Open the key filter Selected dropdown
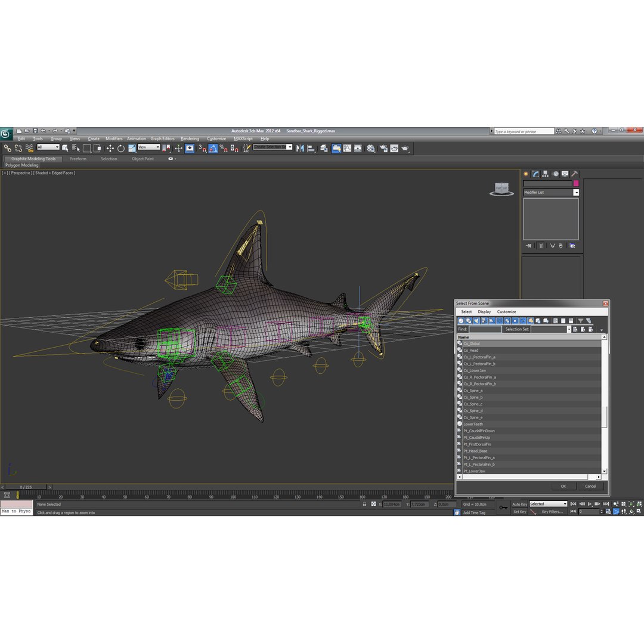 coord(548,504)
